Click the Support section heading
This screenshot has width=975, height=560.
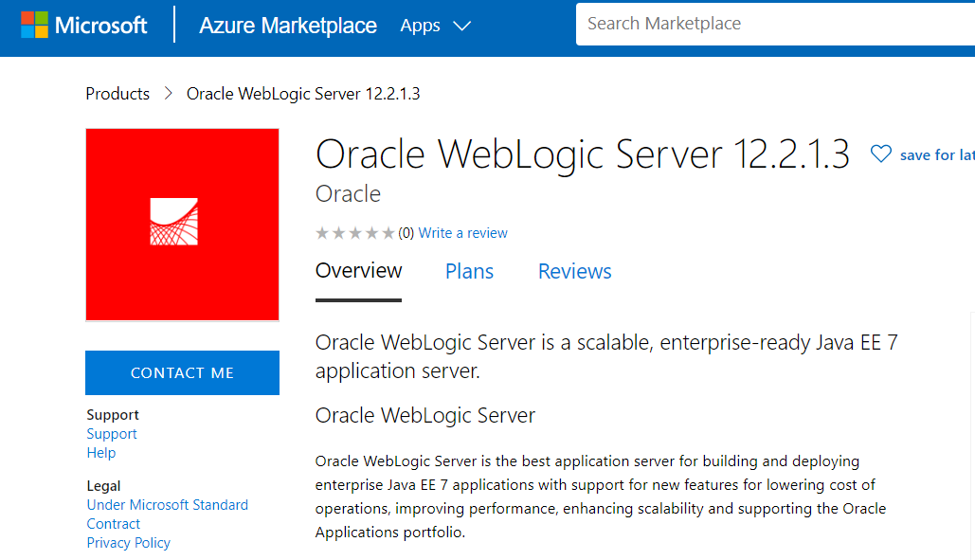coord(113,415)
